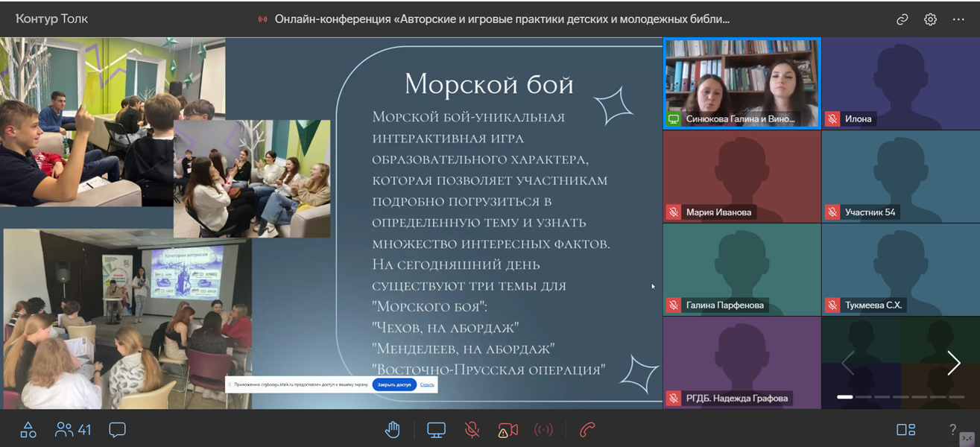Viewport: 980px width, 447px height.
Task: Leave the call with red phone icon
Action: 587,430
